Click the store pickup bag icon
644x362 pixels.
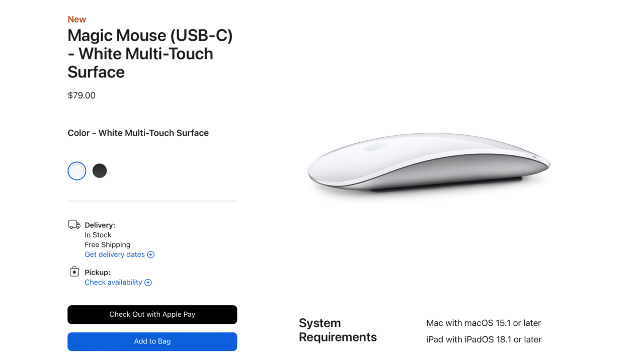pos(74,271)
